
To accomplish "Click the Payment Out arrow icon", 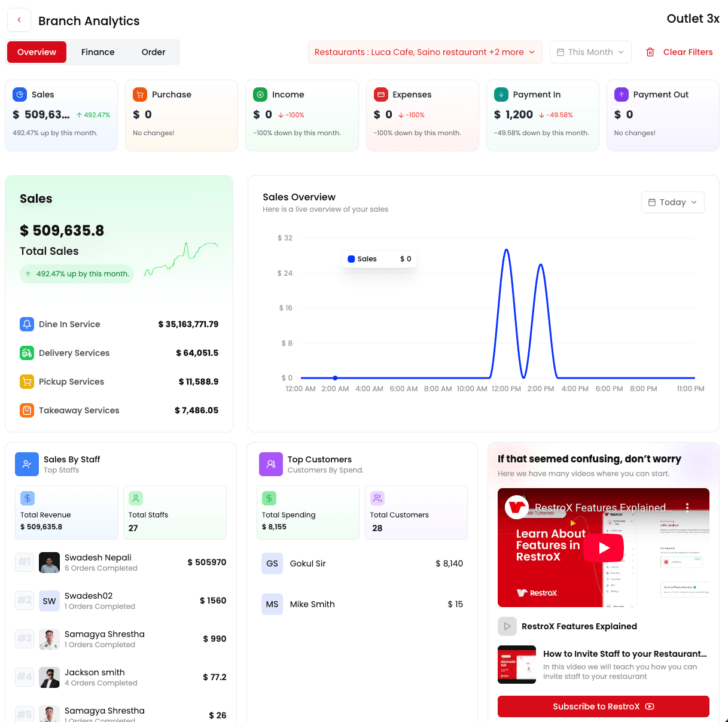I will point(622,95).
